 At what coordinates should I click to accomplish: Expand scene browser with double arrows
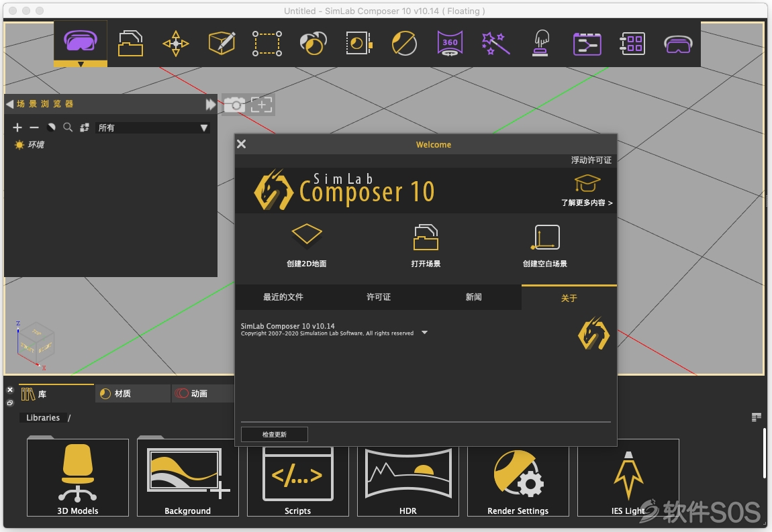pyautogui.click(x=210, y=105)
